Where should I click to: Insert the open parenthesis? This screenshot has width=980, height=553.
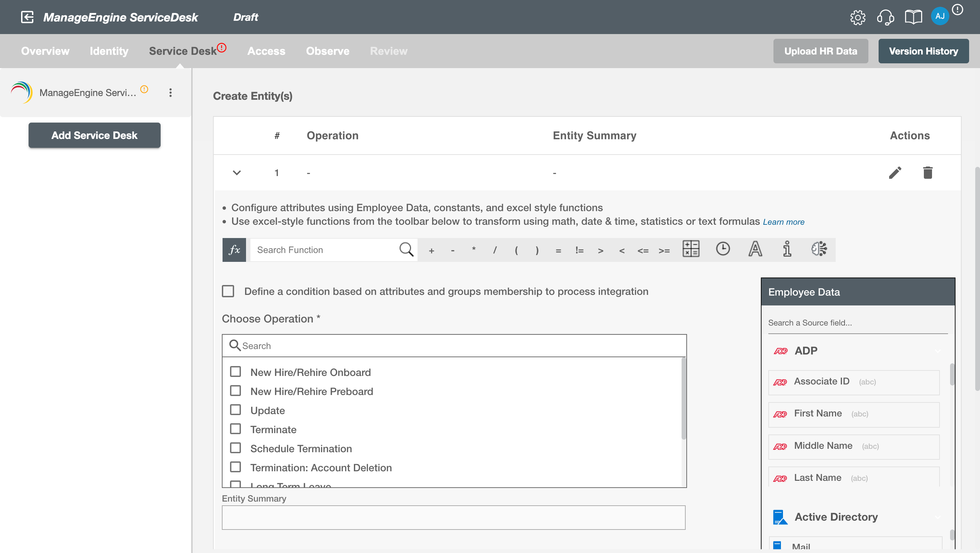pyautogui.click(x=516, y=250)
